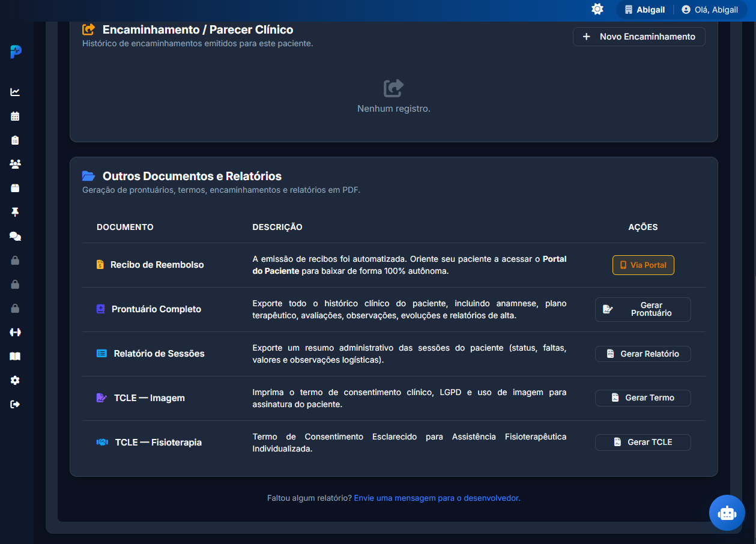Click the Prontuário Completo row icon
This screenshot has height=544, width=756.
tap(100, 309)
